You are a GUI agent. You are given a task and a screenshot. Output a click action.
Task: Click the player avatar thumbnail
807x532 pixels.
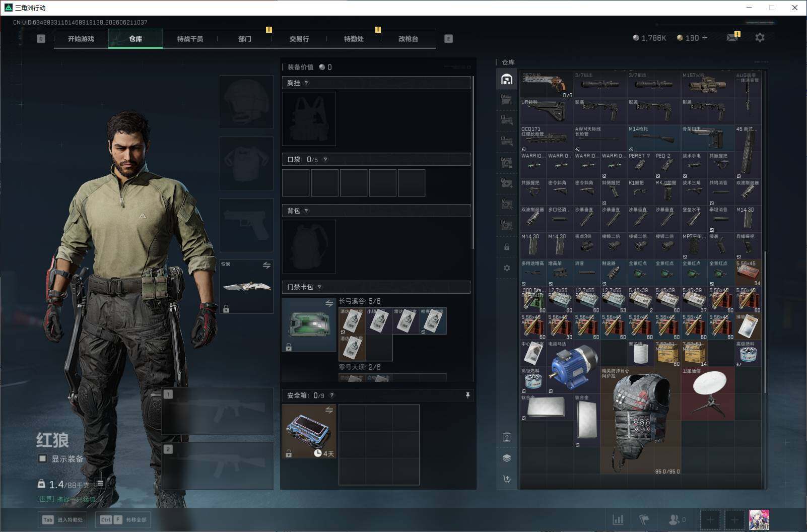pyautogui.click(x=759, y=519)
